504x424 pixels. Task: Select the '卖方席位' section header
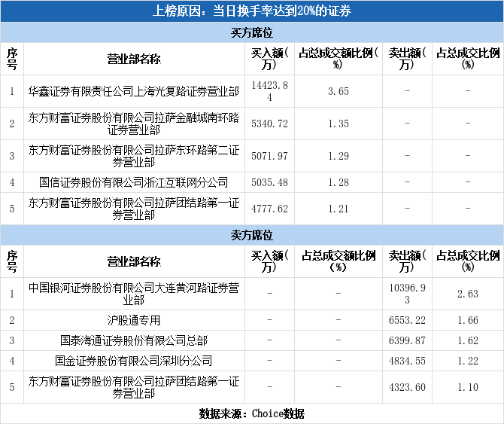coord(252,235)
